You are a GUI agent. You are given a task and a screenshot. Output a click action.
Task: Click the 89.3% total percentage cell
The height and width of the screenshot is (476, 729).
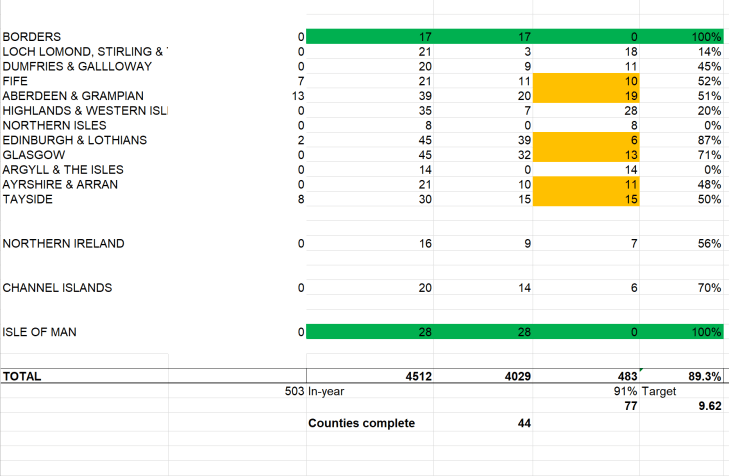tap(689, 377)
